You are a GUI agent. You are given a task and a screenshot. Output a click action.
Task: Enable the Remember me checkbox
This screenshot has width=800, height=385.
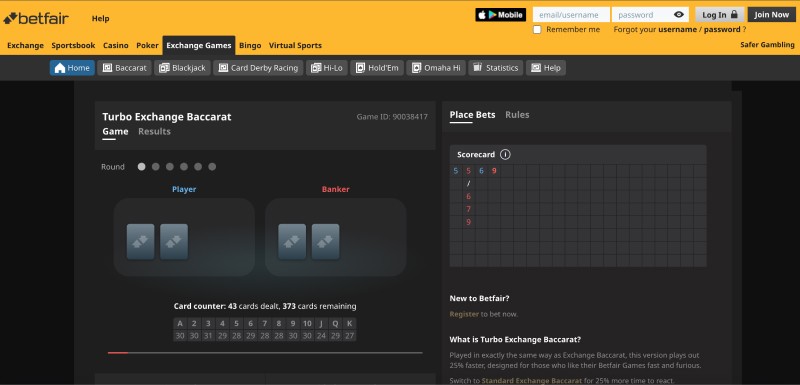(537, 30)
